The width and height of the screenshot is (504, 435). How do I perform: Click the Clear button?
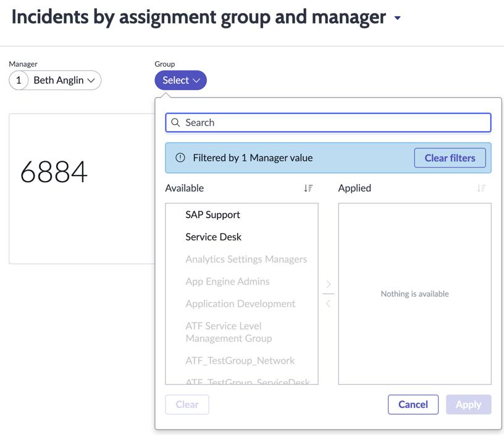click(187, 405)
